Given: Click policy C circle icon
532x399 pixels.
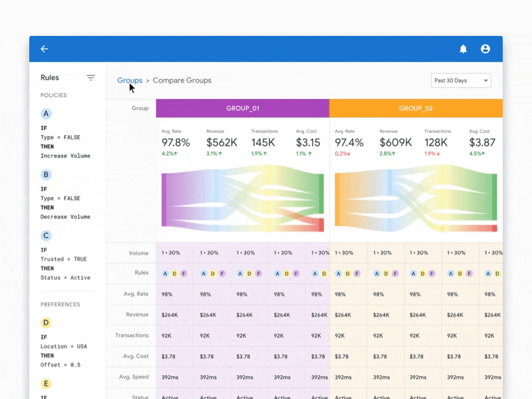Looking at the screenshot, I should point(45,235).
